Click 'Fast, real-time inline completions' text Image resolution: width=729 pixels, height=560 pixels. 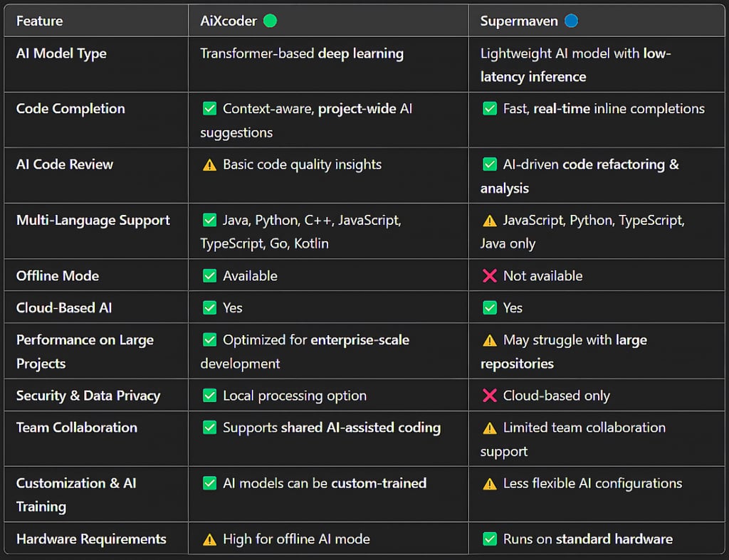pos(604,109)
